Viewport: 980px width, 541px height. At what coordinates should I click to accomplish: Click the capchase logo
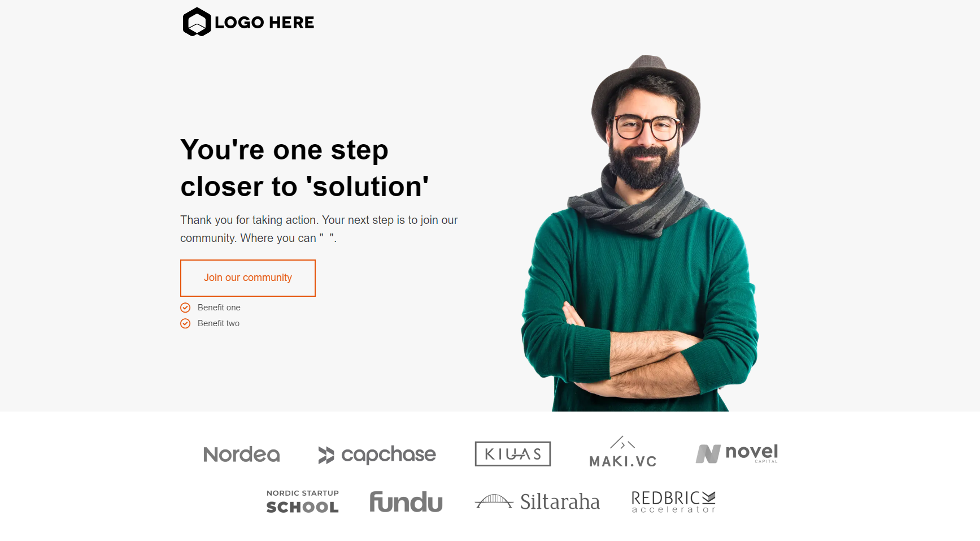(377, 455)
